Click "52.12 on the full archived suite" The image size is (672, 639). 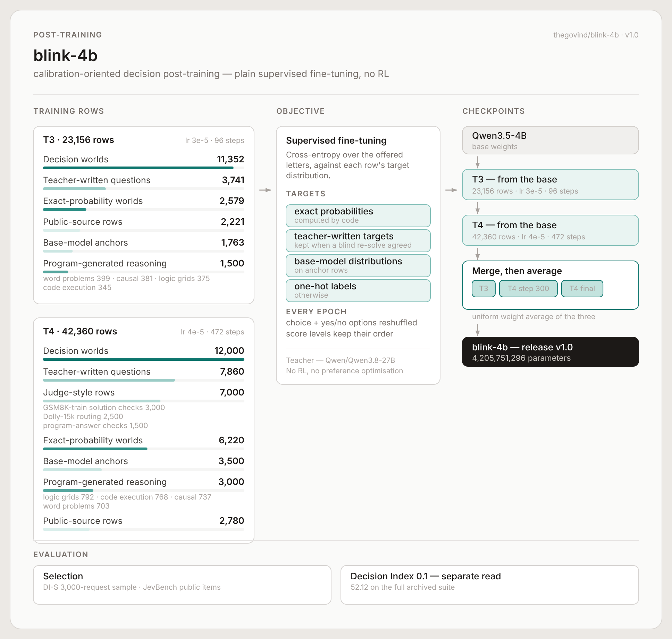(403, 587)
